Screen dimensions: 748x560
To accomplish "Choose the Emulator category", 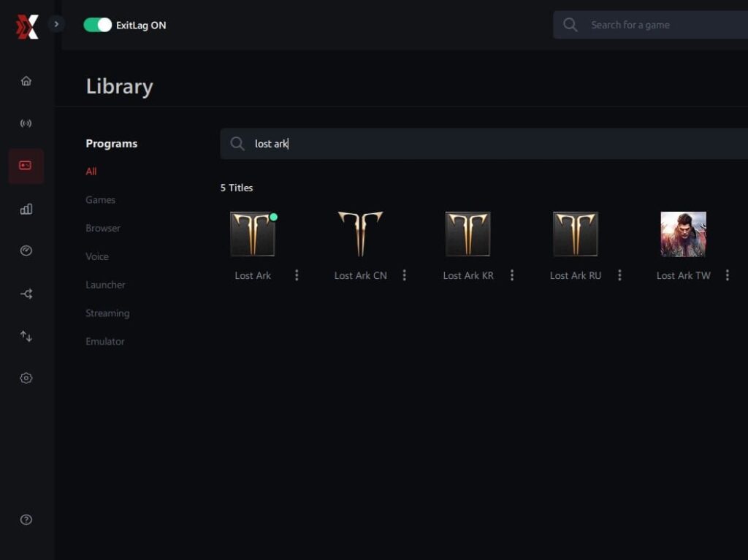I will pyautogui.click(x=105, y=342).
